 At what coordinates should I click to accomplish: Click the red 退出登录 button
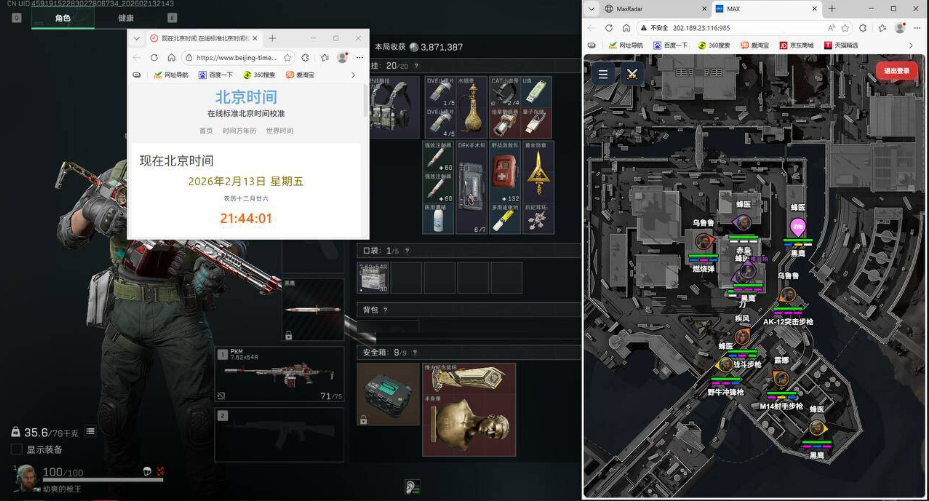[x=896, y=71]
